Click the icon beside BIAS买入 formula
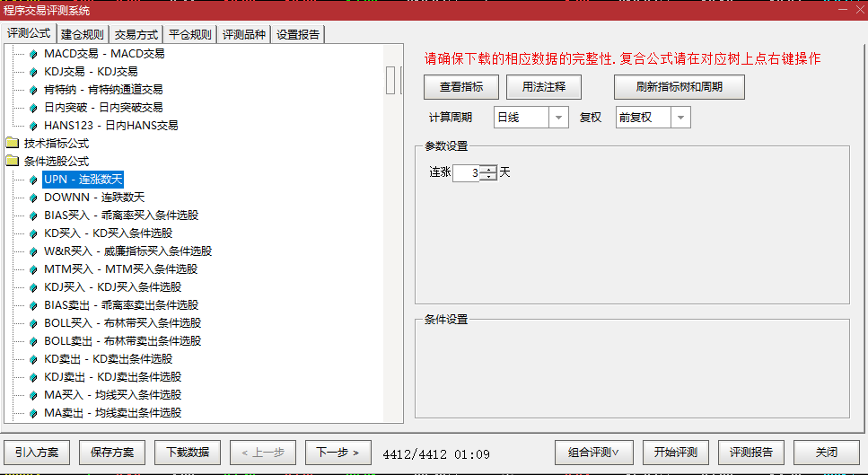Screen dimensions: 868x475 [34, 216]
